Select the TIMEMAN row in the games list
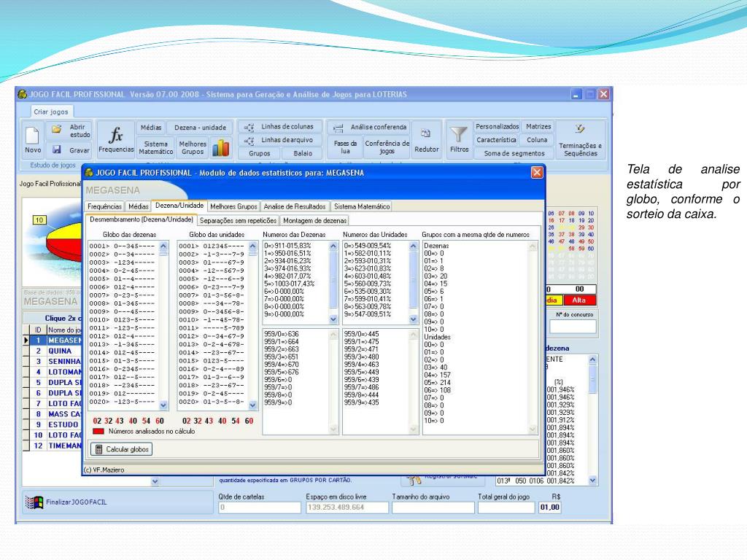Viewport: 747px width, 560px height. [55, 446]
